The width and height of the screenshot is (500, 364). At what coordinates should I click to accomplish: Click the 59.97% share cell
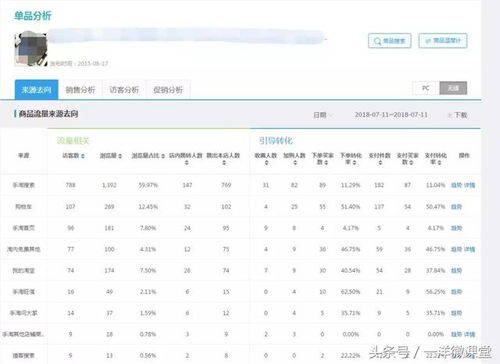(x=148, y=185)
